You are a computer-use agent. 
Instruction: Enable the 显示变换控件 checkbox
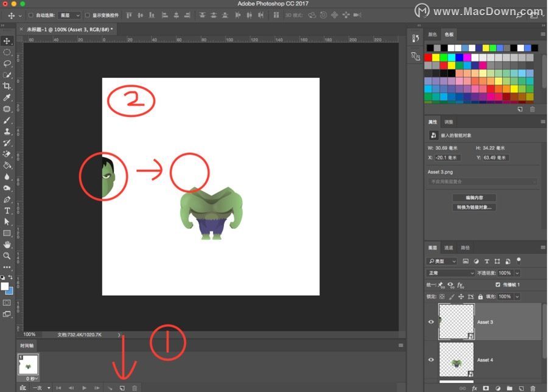point(87,15)
